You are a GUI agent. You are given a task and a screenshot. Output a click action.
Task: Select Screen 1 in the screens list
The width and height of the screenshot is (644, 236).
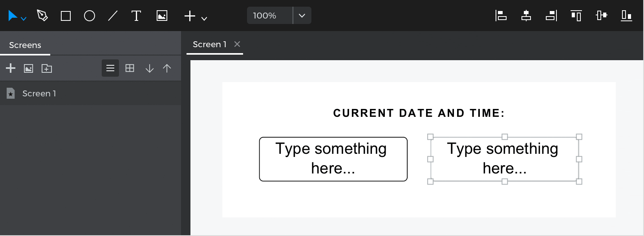pyautogui.click(x=90, y=93)
